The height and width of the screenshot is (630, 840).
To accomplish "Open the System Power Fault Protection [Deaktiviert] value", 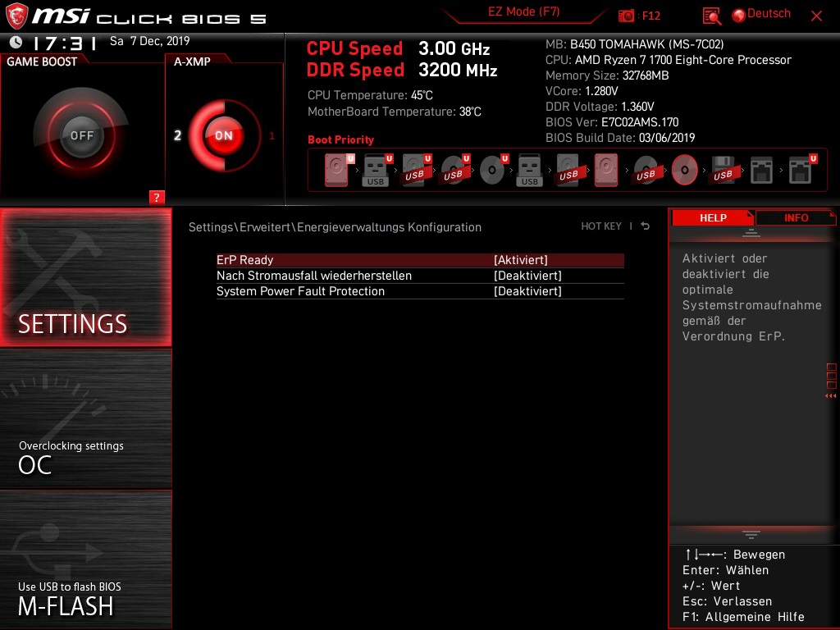I will (527, 291).
